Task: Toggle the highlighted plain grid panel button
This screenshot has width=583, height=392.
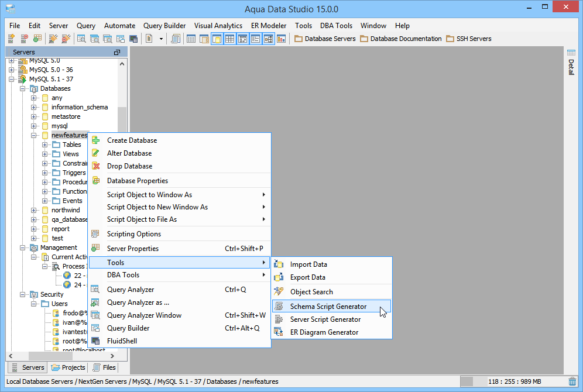Action: [230, 39]
